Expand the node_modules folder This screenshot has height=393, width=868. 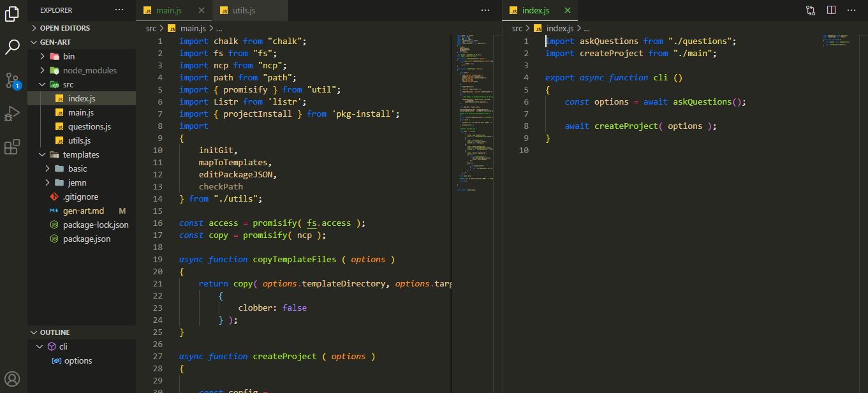[89, 70]
